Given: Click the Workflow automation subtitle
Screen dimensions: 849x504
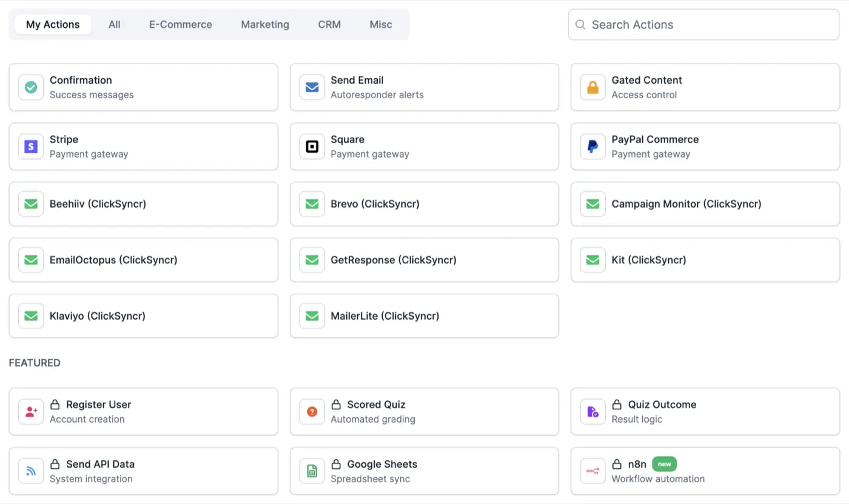Looking at the screenshot, I should (658, 479).
